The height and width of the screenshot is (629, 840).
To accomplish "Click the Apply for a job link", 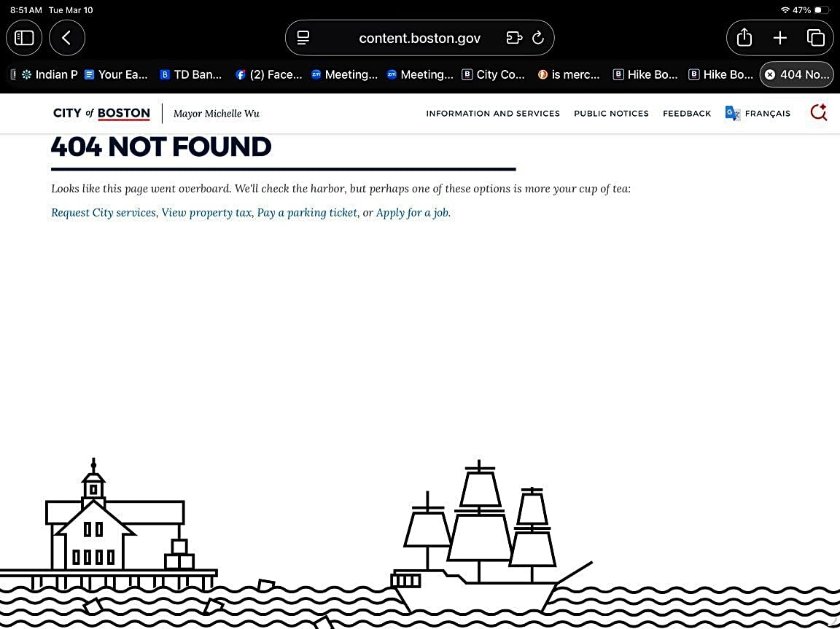I will pos(412,213).
